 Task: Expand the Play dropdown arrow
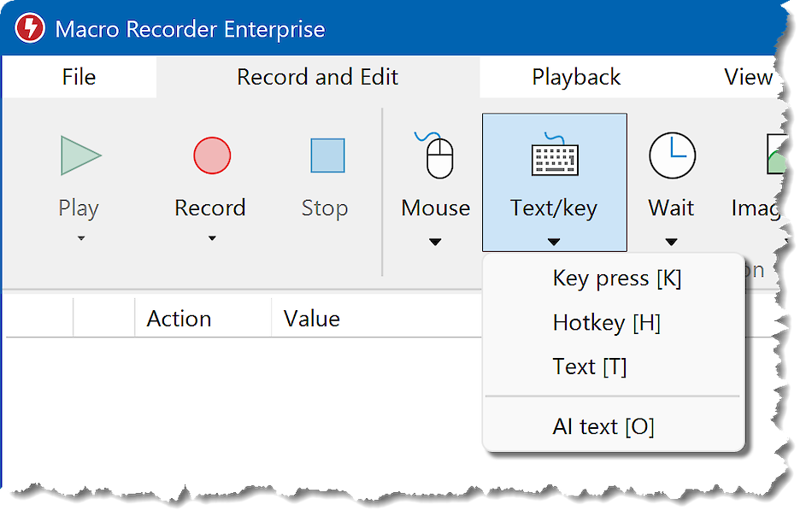(x=81, y=239)
